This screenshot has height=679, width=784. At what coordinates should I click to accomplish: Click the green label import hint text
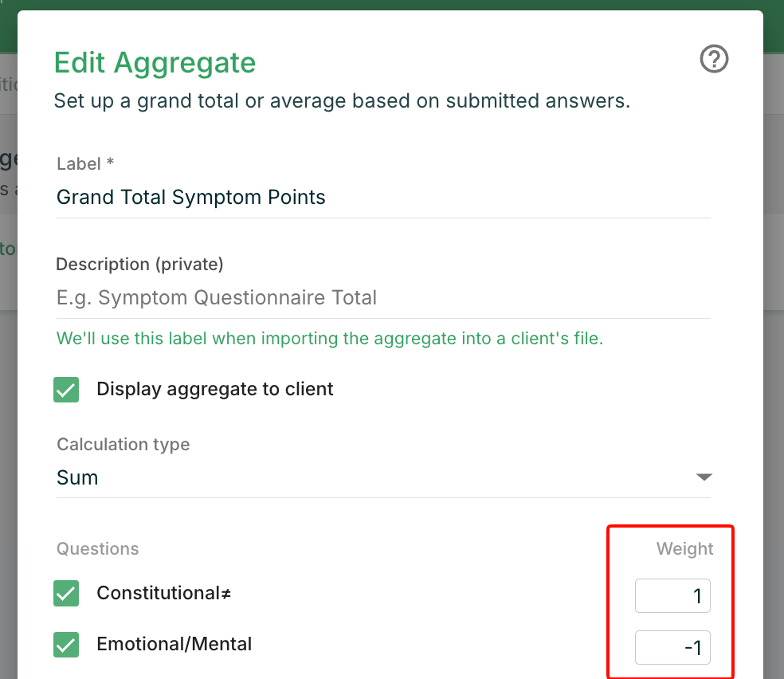(x=330, y=339)
